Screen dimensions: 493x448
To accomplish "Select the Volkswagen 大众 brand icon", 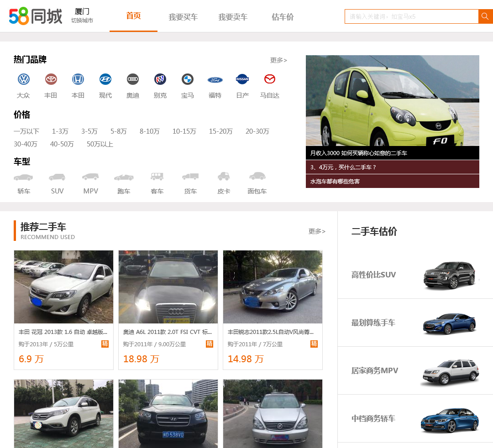I will click(24, 79).
